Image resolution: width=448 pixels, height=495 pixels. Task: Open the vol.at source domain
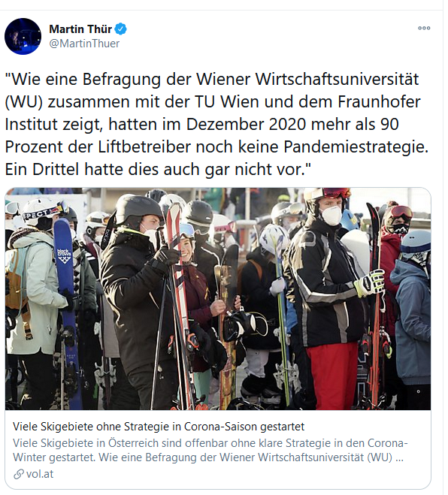tap(40, 474)
